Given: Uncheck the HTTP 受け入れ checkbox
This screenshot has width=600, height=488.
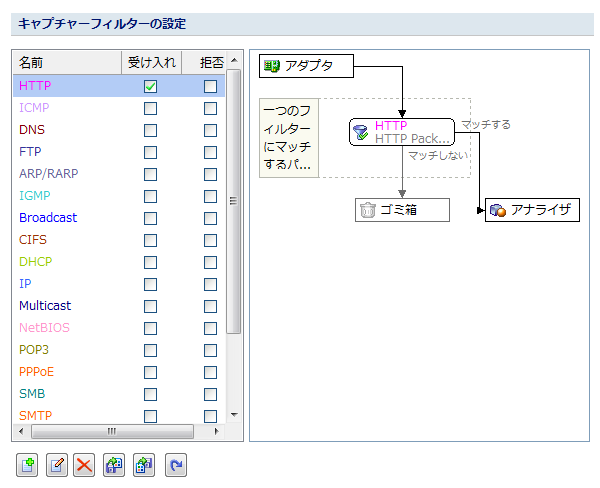Looking at the screenshot, I should pos(150,87).
